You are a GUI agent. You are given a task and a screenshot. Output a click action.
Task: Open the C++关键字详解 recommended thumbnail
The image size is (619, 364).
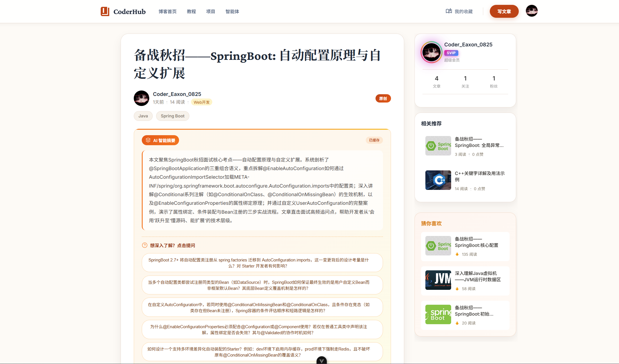click(x=438, y=180)
